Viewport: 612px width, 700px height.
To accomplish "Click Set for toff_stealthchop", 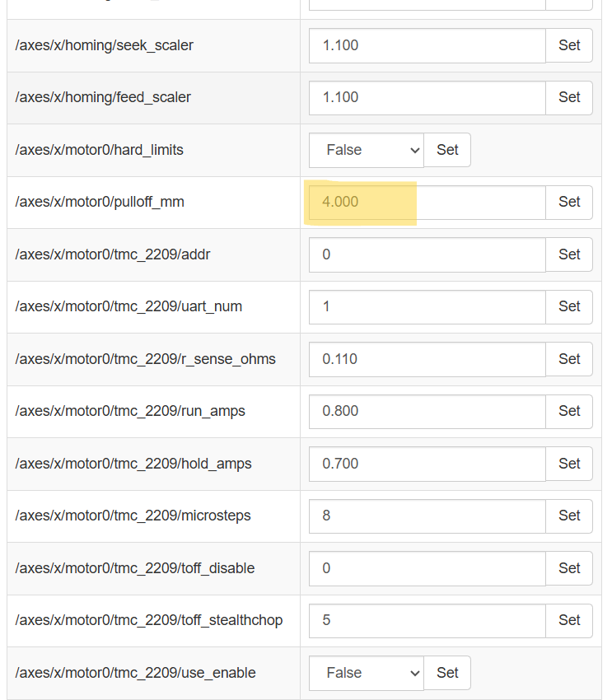I will 569,620.
